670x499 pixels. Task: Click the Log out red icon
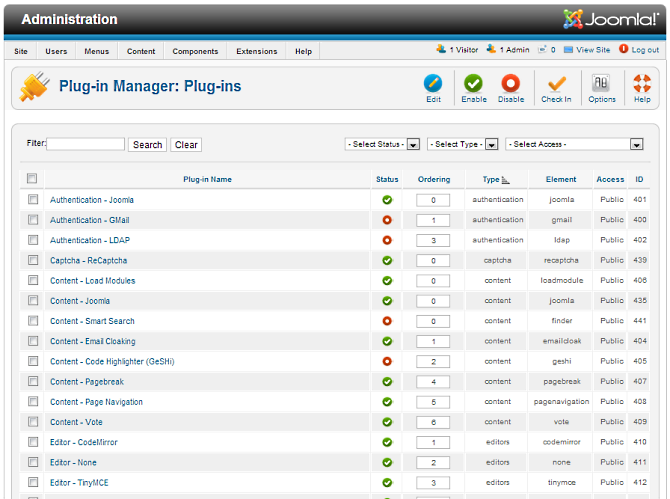tap(623, 49)
